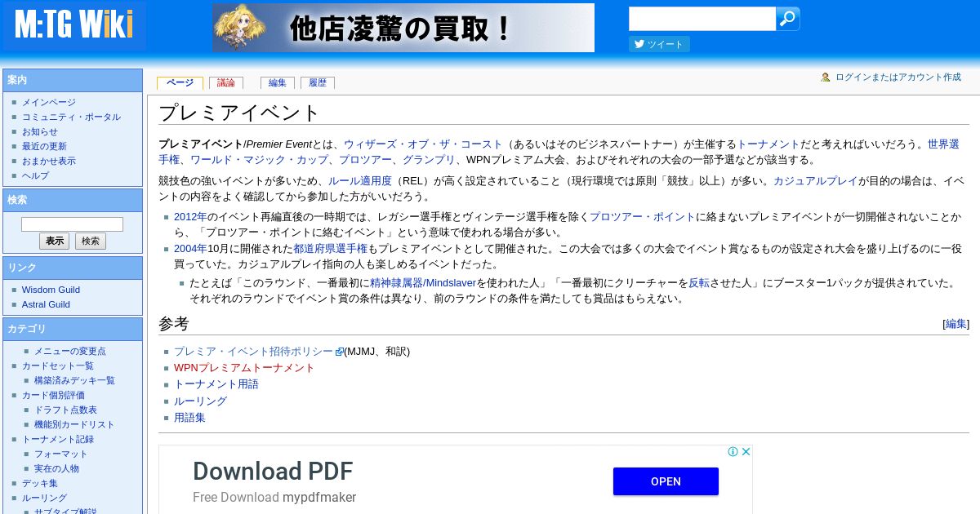Select the ページ tab

pos(180,82)
